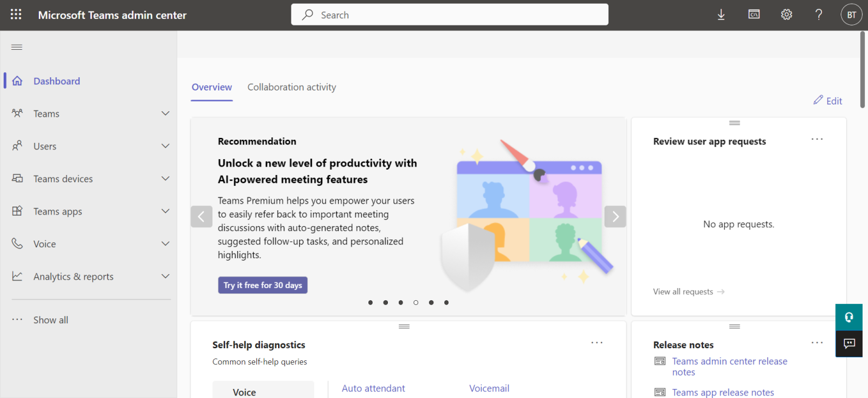This screenshot has width=868, height=398.
Task: Click Show all in navigation
Action: [x=50, y=320]
